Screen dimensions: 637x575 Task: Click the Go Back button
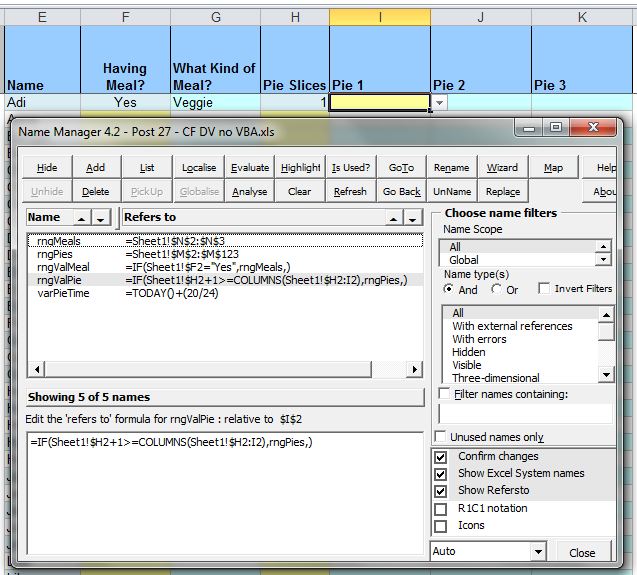401,191
